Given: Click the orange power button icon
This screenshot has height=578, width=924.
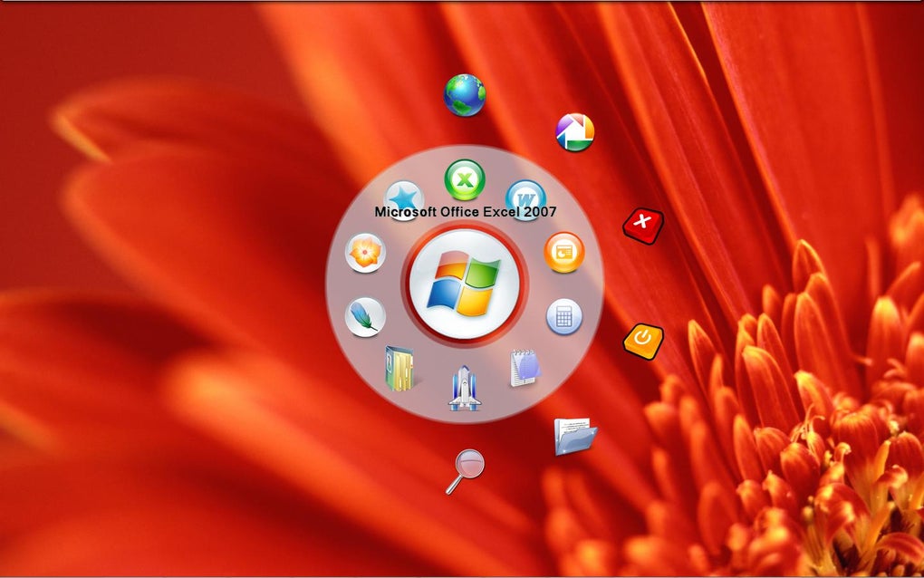Looking at the screenshot, I should coord(643,342).
